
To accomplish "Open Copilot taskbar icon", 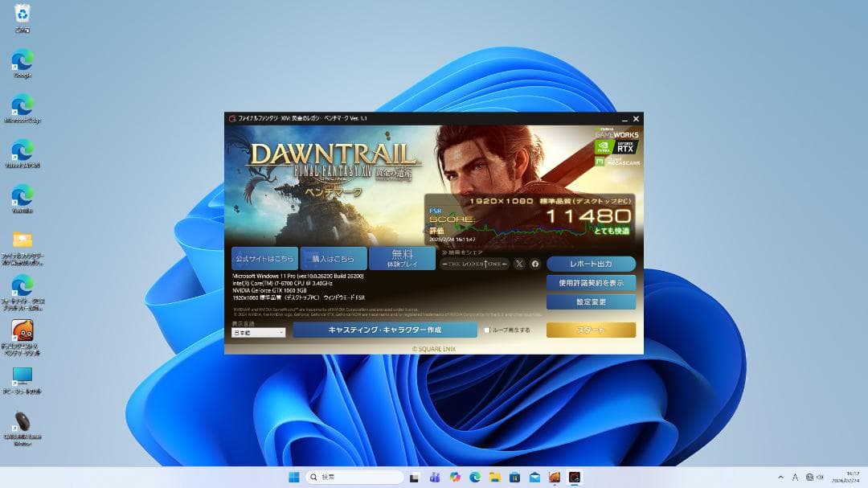I will point(455,477).
